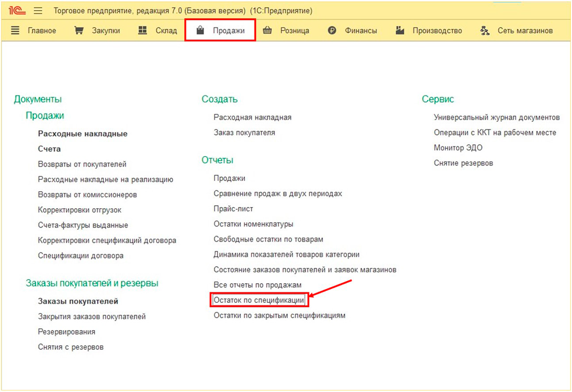Launch Монитор ЭДО service

pyautogui.click(x=458, y=148)
